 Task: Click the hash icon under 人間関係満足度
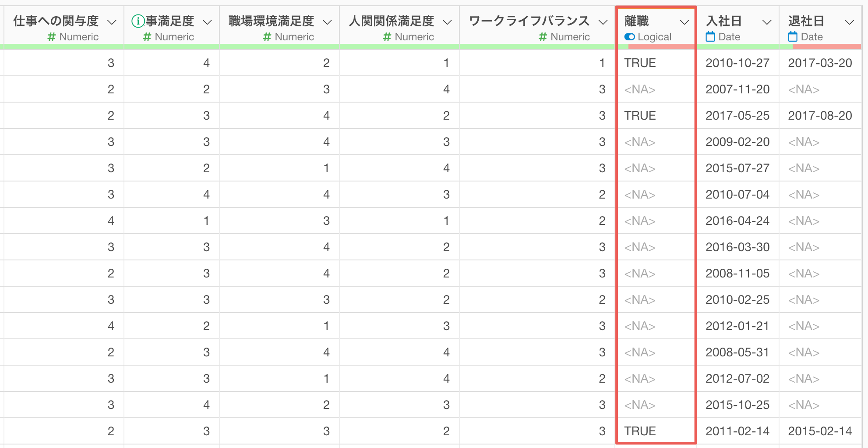pyautogui.click(x=387, y=37)
